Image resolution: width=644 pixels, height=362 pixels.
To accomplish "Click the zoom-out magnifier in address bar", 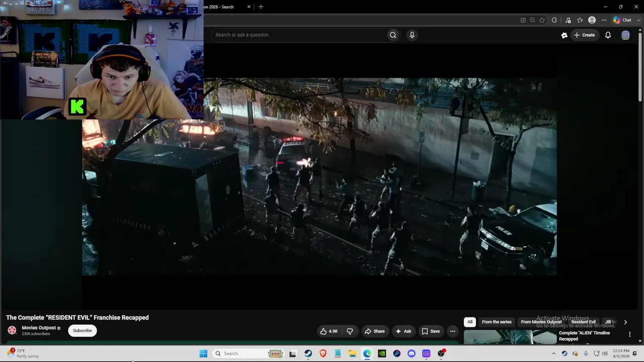I will 532,20.
